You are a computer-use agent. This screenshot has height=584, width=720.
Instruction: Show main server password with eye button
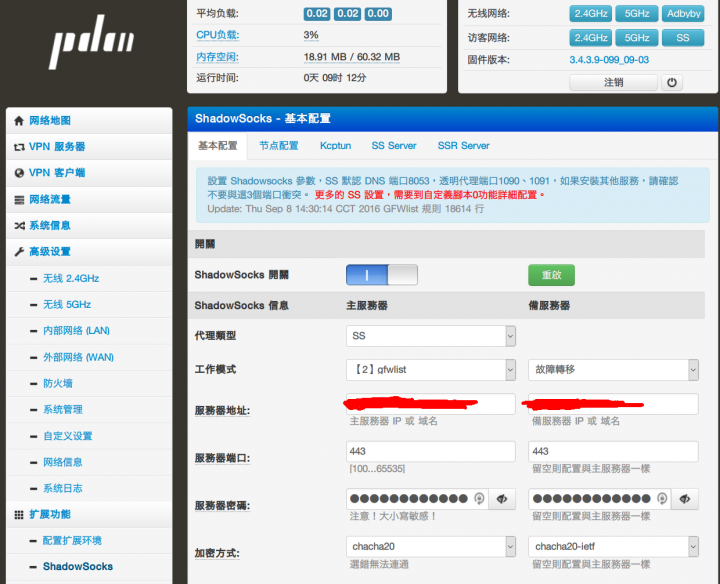pos(502,499)
